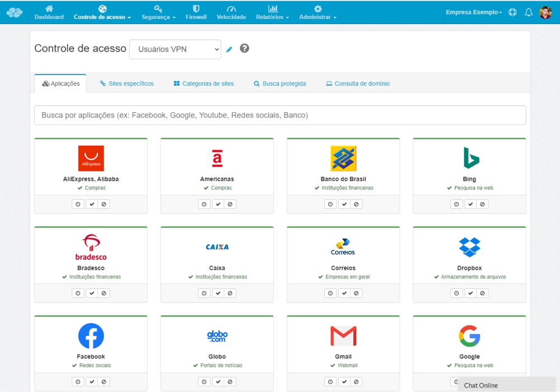Click Redes sociais under Facebook
Viewport: 560px width, 392px height.
coord(95,365)
